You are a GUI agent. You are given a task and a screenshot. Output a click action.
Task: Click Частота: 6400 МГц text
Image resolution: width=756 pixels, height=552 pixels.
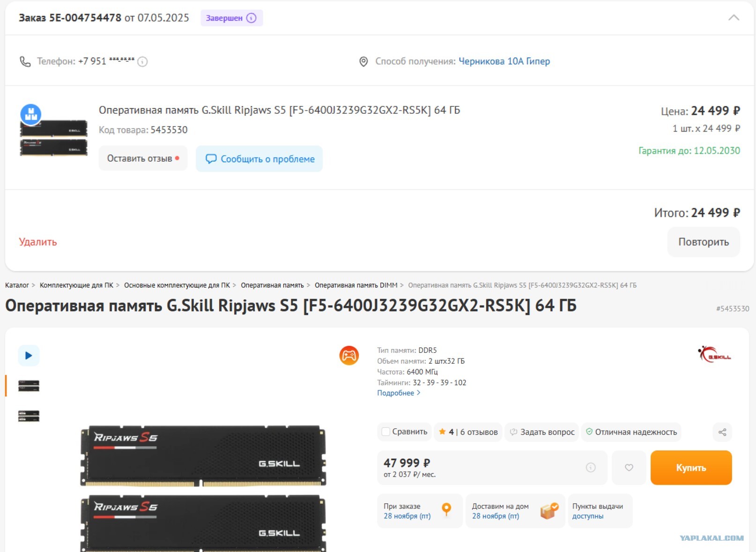pos(408,372)
